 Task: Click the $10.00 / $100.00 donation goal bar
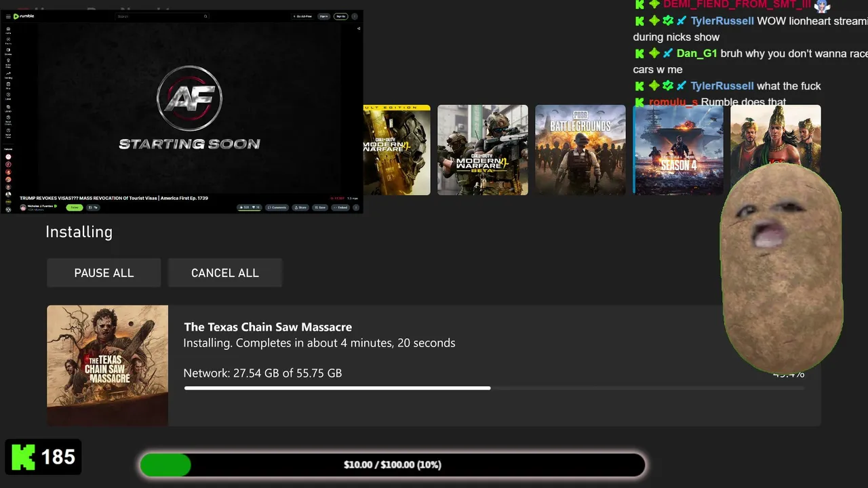[x=393, y=465]
